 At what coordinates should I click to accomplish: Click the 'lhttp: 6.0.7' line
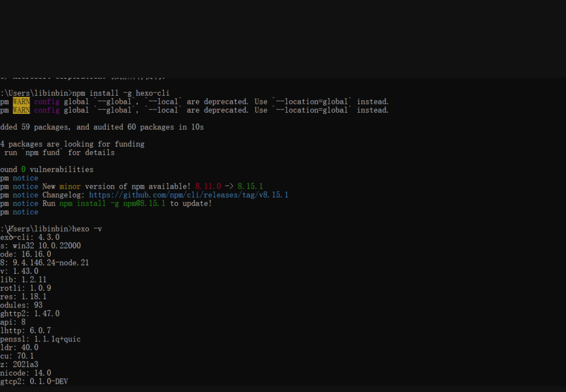[26, 331]
